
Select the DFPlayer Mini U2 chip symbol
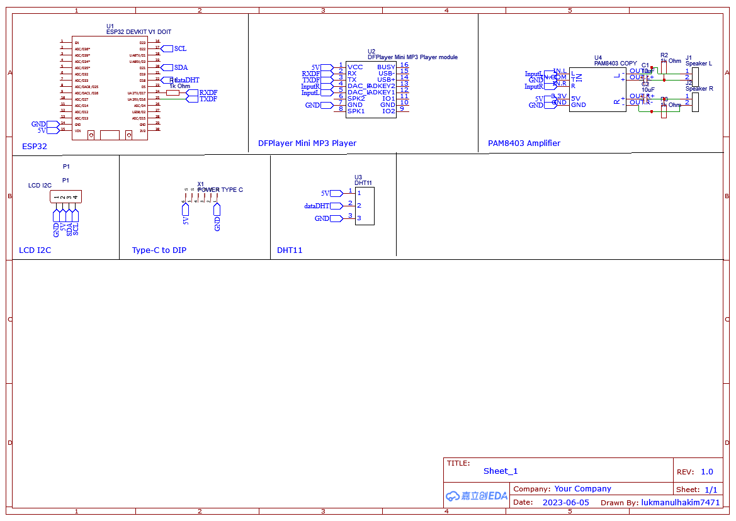pyautogui.click(x=371, y=89)
